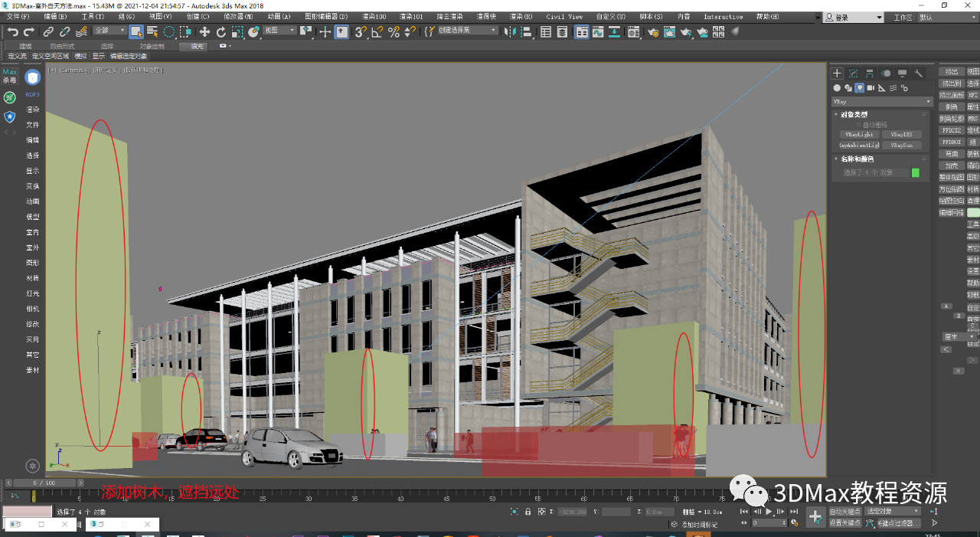Screen dimensions: 980x537
Task: Open the Modify command panel tab
Action: (853, 74)
